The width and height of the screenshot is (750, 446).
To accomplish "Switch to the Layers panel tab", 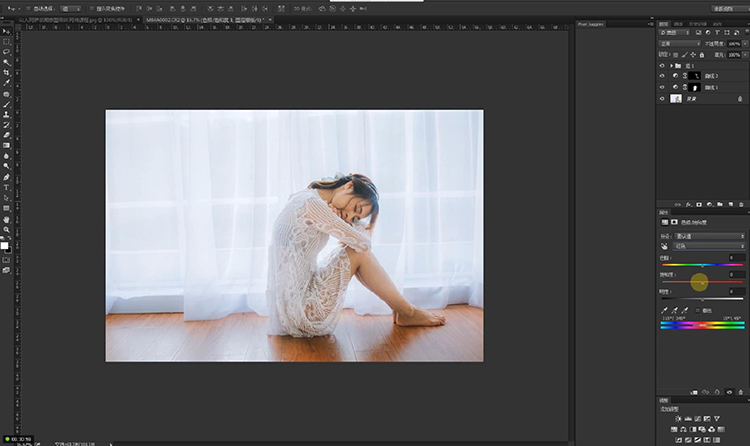I will tap(664, 24).
